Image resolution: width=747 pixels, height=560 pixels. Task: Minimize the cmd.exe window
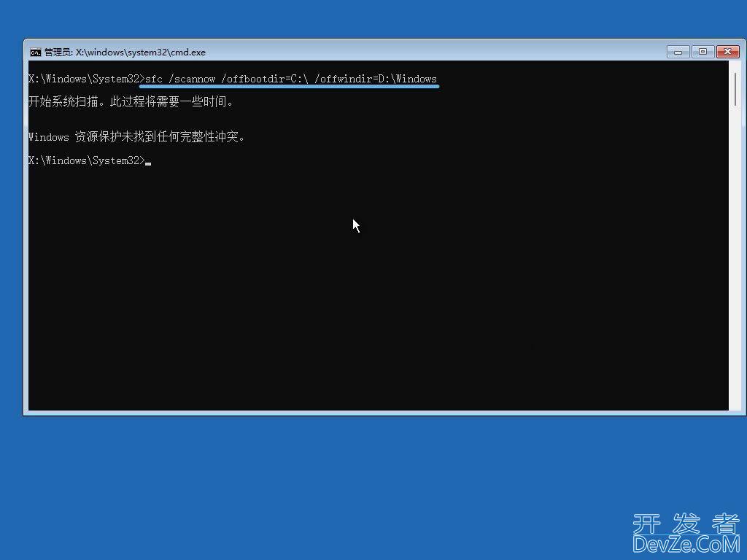pos(678,52)
